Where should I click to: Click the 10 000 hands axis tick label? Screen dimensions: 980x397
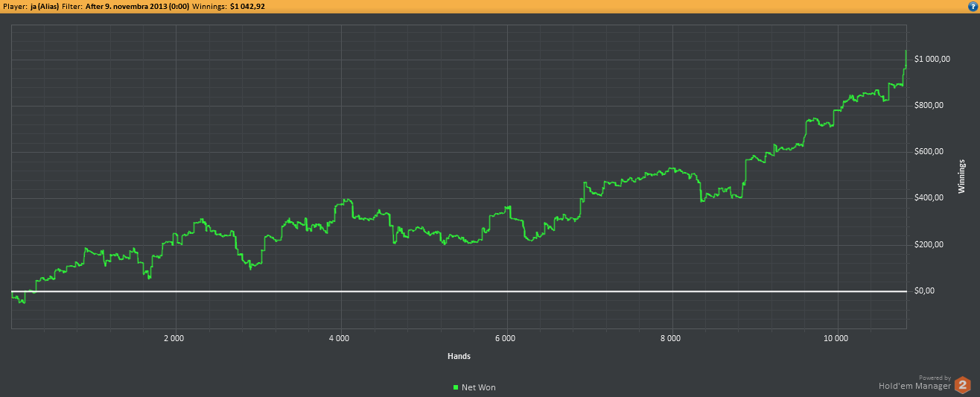tap(836, 337)
